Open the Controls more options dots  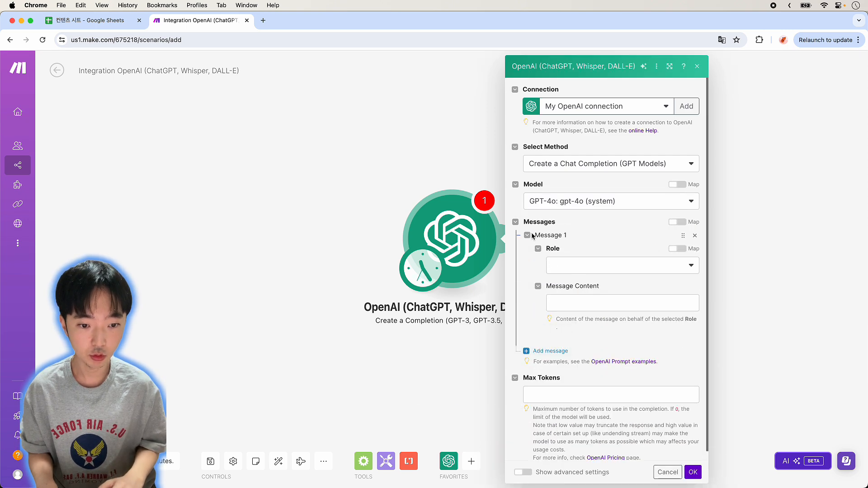tap(323, 461)
